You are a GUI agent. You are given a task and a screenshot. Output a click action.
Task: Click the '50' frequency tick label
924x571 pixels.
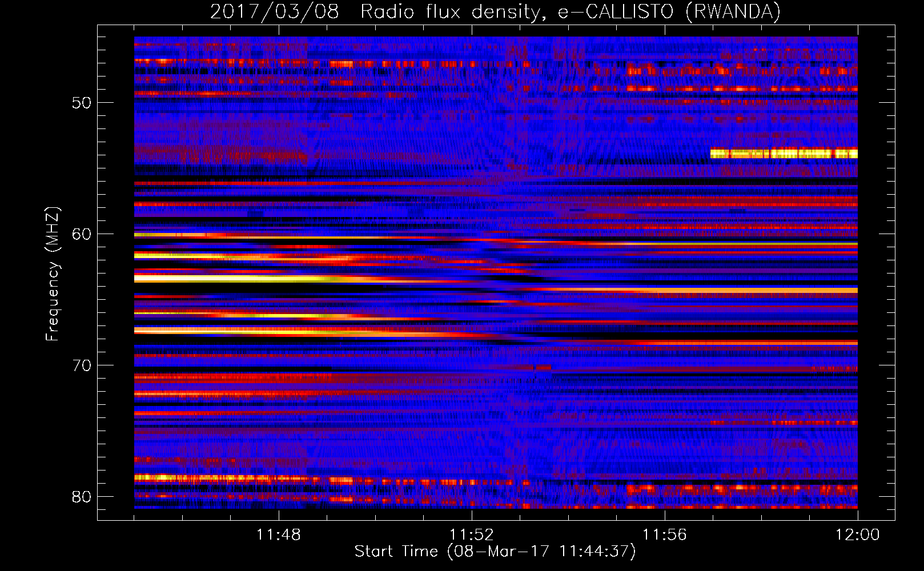(82, 103)
